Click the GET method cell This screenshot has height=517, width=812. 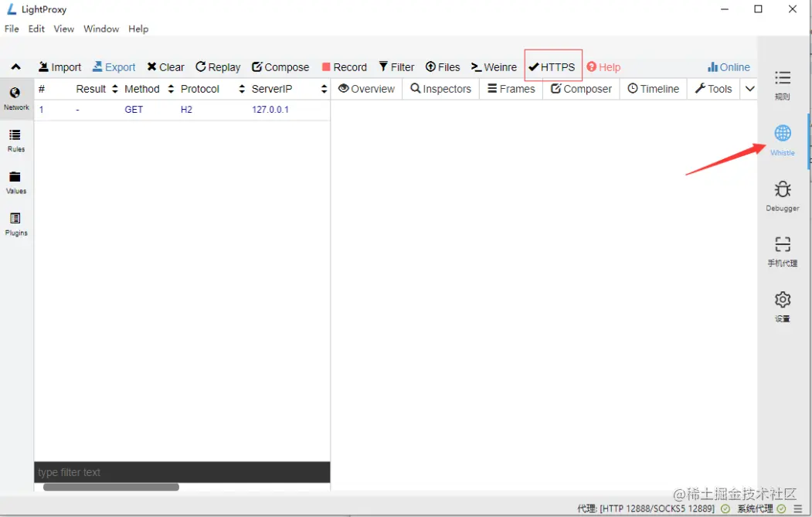point(134,110)
